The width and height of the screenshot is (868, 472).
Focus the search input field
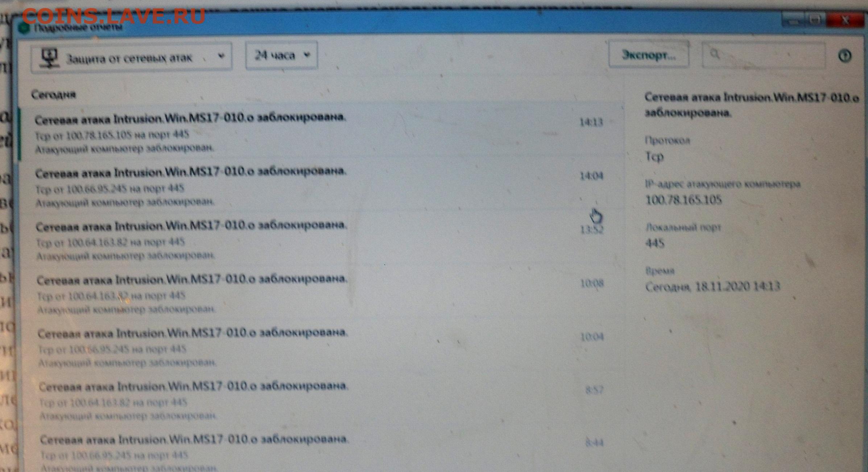[764, 55]
